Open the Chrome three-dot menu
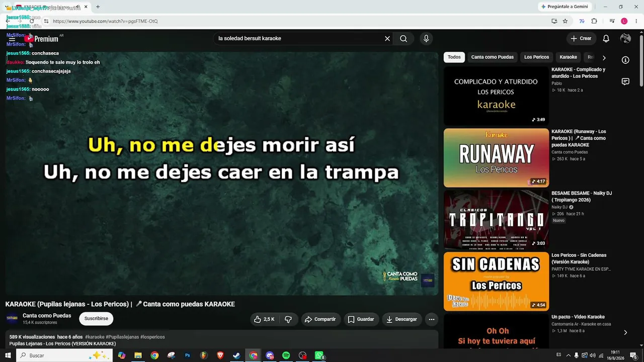Screen dimensions: 644x362 pyautogui.click(x=636, y=21)
